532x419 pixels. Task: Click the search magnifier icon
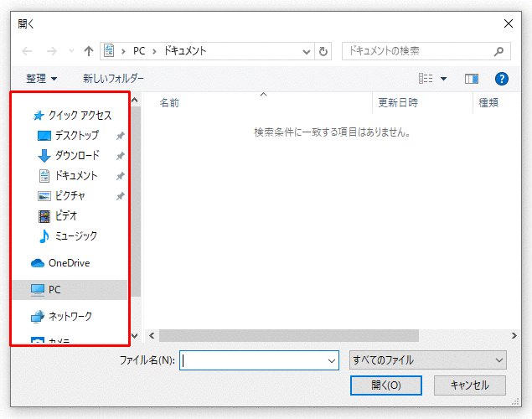[499, 51]
